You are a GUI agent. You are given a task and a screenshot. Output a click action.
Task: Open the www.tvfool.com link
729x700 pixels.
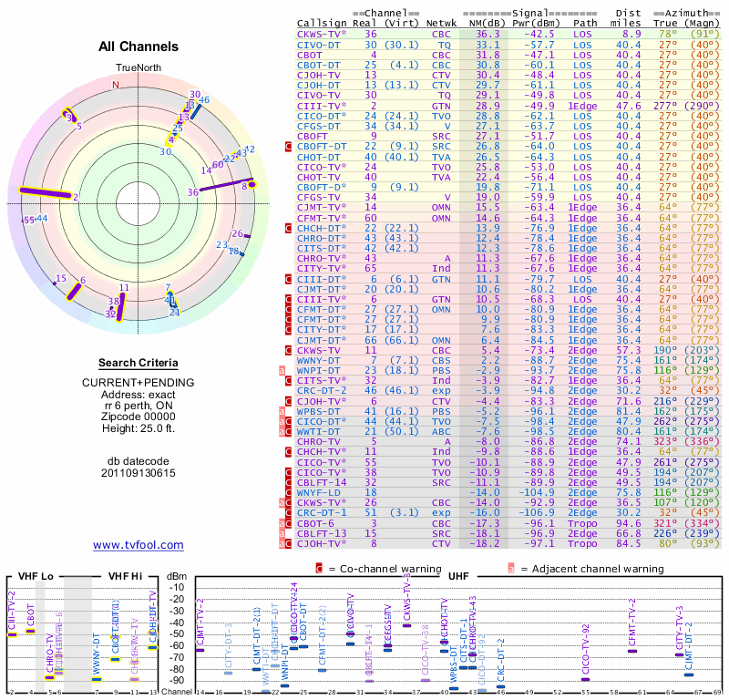pyautogui.click(x=138, y=545)
